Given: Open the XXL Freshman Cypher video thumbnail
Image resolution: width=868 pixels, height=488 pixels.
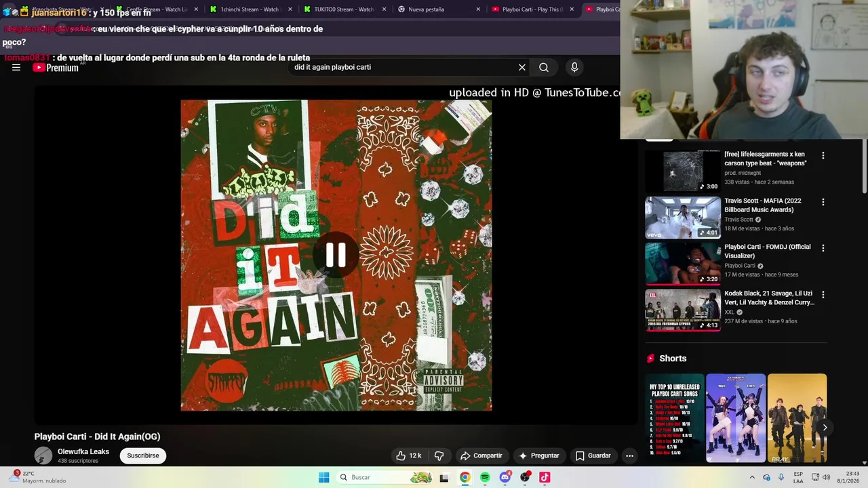Looking at the screenshot, I should coord(683,310).
